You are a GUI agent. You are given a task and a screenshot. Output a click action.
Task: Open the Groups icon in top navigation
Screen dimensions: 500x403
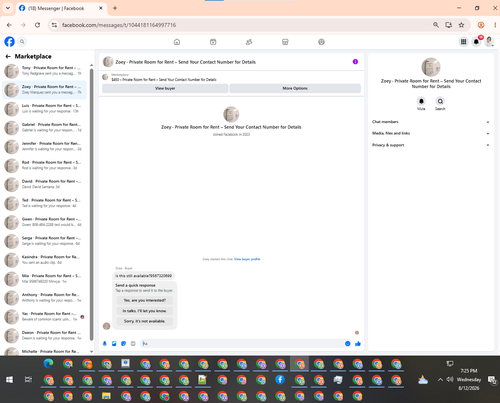[321, 42]
